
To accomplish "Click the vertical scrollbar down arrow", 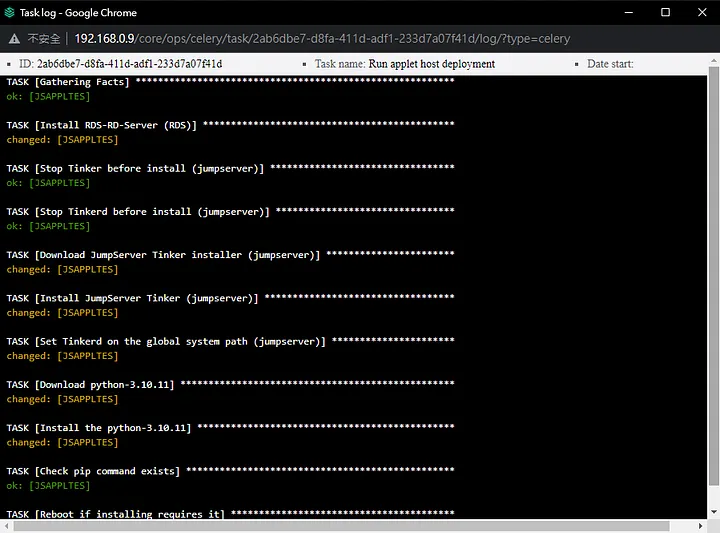I will 714,512.
